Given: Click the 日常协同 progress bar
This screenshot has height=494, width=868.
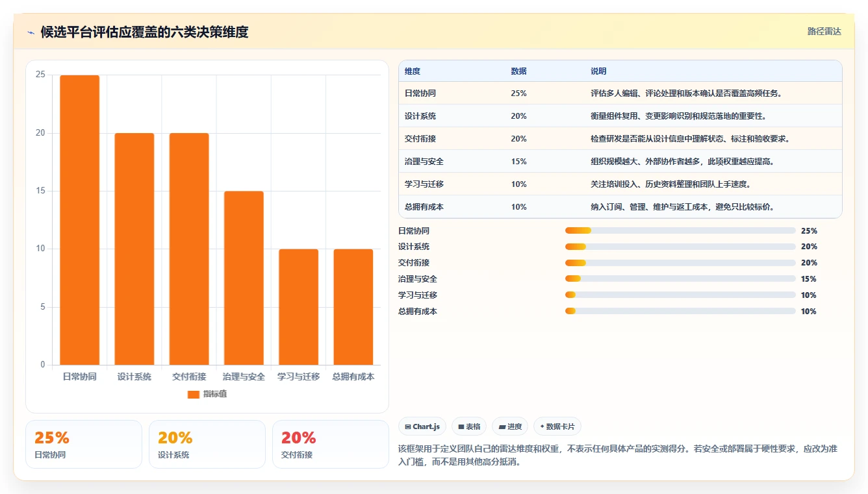Looking at the screenshot, I should pos(680,230).
